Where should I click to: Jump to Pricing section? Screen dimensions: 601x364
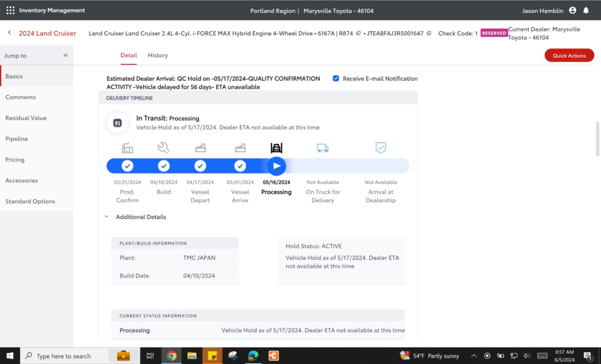[x=37, y=160]
